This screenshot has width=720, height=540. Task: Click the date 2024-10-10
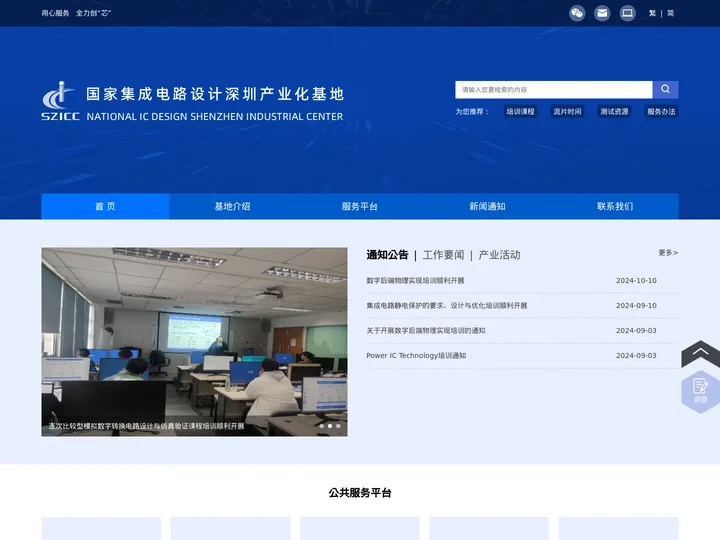coord(636,281)
